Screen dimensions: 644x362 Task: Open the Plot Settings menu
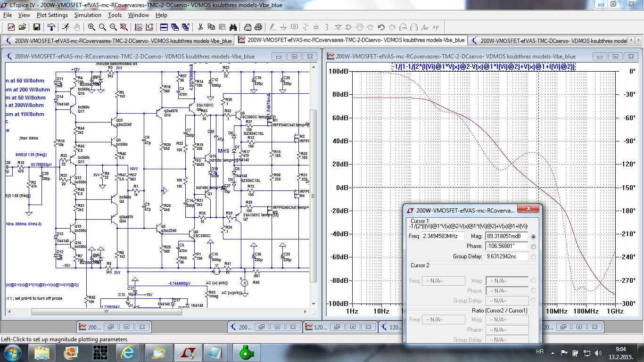coord(52,15)
